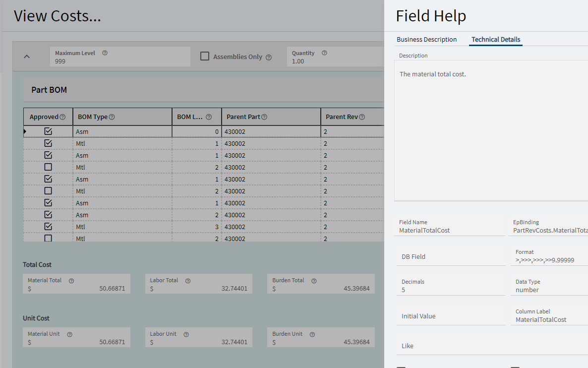The width and height of the screenshot is (588, 368).
Task: Click the Part BOM panel header
Action: [204, 90]
